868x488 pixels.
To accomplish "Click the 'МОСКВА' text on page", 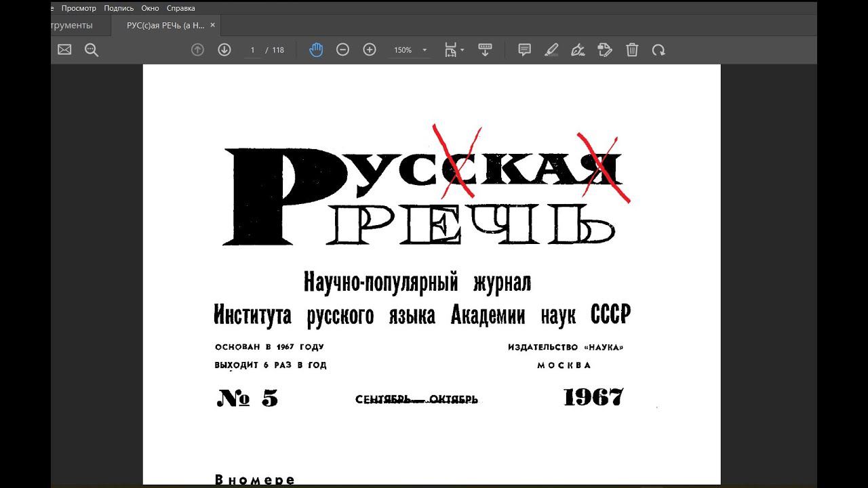I will click(x=564, y=365).
